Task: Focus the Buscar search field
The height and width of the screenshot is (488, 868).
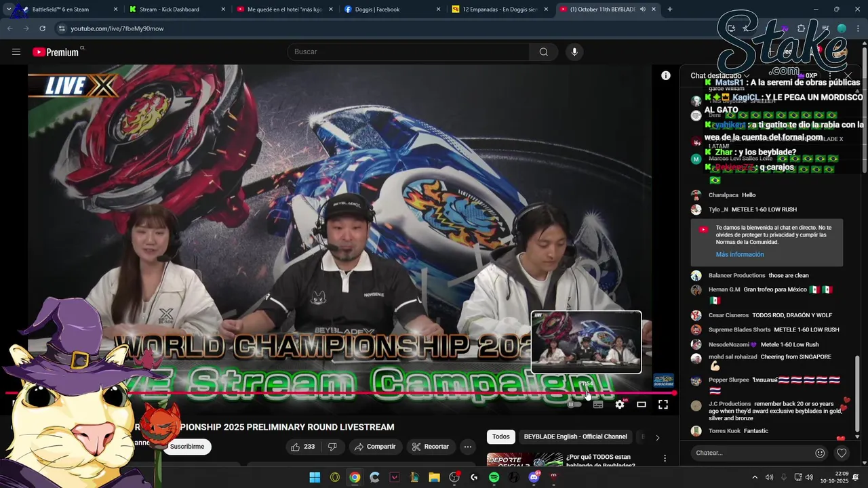Action: pos(409,52)
